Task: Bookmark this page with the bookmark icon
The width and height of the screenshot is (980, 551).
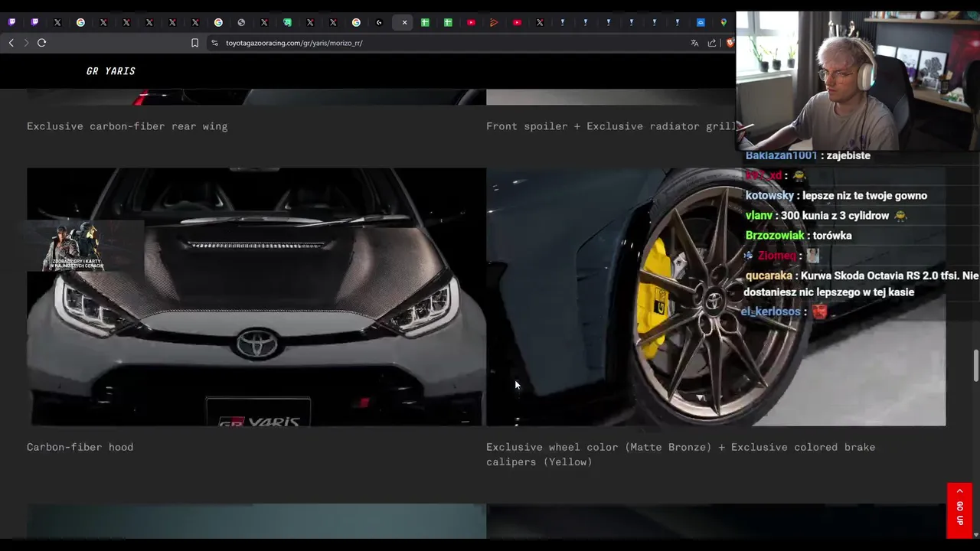Action: (x=194, y=43)
